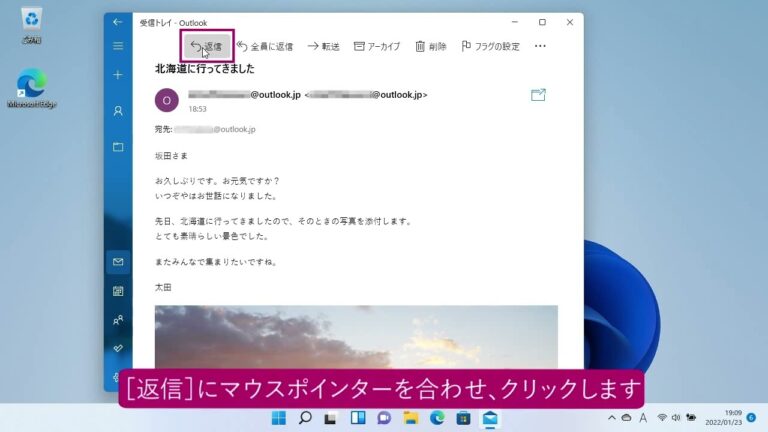Open Microsoft Edge desktop shortcut
This screenshot has height=432, width=768.
click(x=32, y=88)
